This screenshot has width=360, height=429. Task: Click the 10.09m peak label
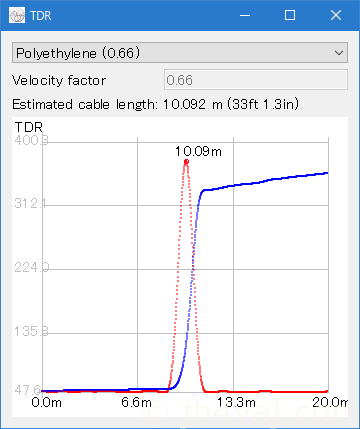tap(198, 152)
